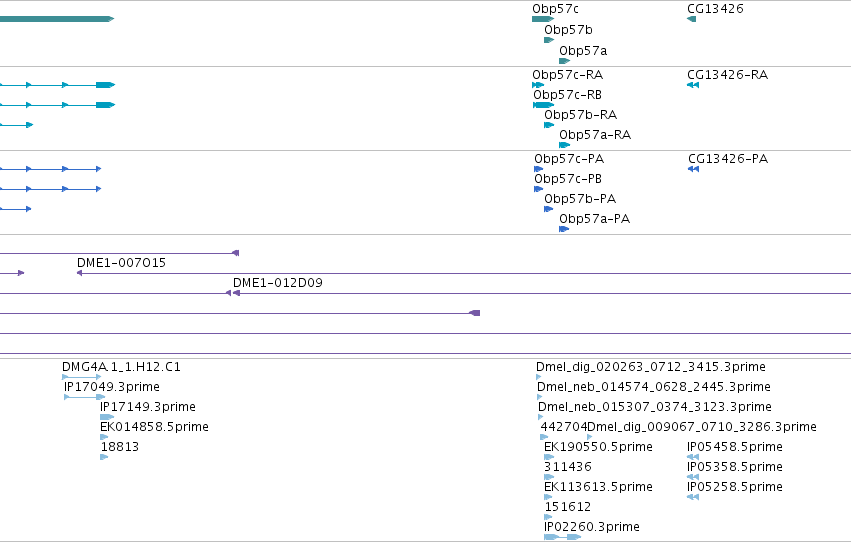
Task: Select the EK190550.5prime EST glyph
Action: pos(549,457)
